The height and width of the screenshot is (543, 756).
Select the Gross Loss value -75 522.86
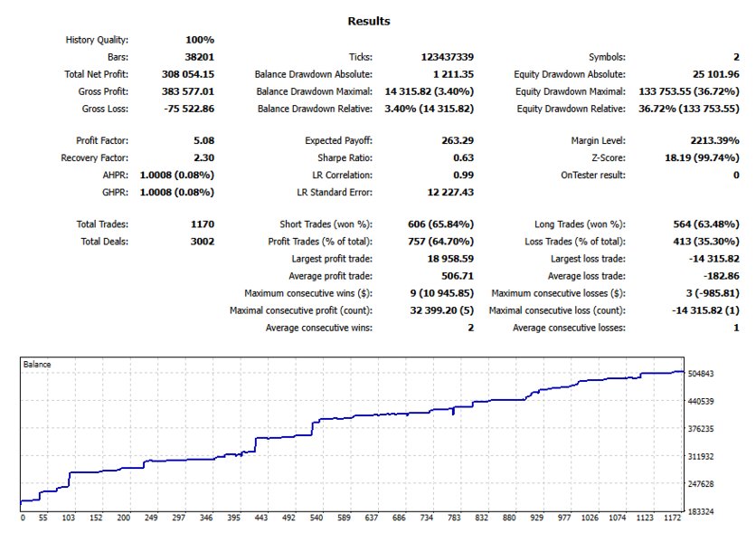point(189,110)
